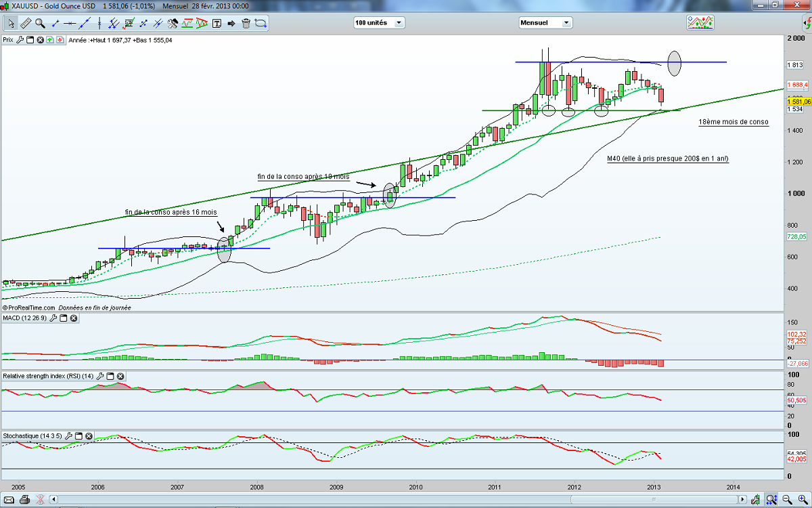Screen dimensions: 812x508
Task: Select the arrow cursor tool
Action: coord(11,23)
